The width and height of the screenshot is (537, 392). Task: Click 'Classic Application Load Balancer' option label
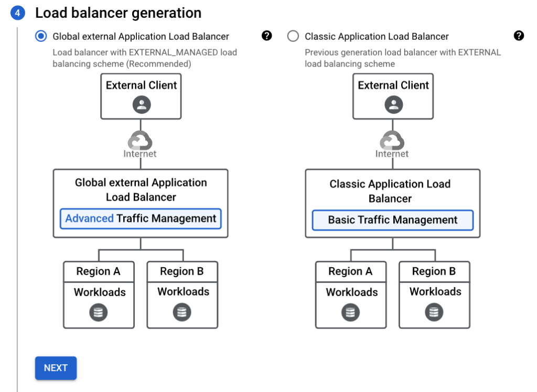[x=377, y=36]
